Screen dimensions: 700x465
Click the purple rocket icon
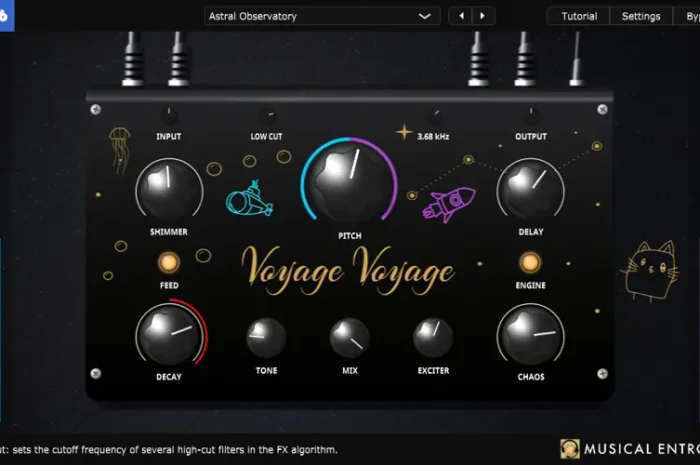coord(449,204)
